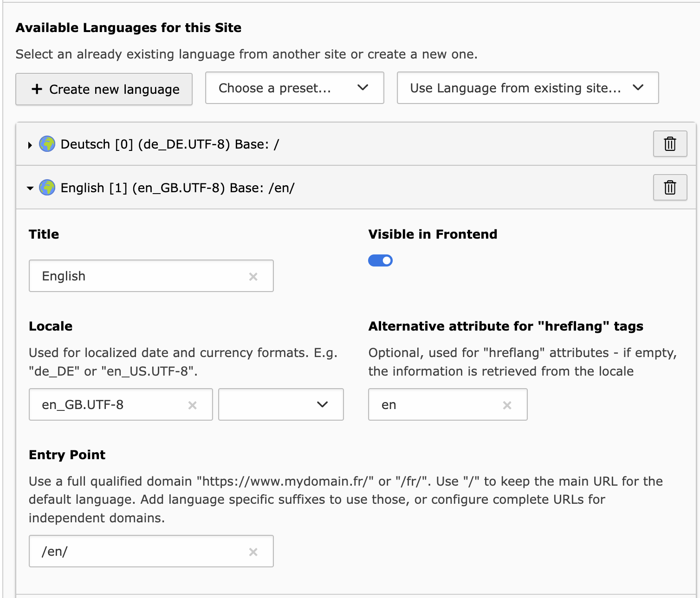Delete the Deutsch language entry
Image resolution: width=700 pixels, height=598 pixels.
(670, 144)
